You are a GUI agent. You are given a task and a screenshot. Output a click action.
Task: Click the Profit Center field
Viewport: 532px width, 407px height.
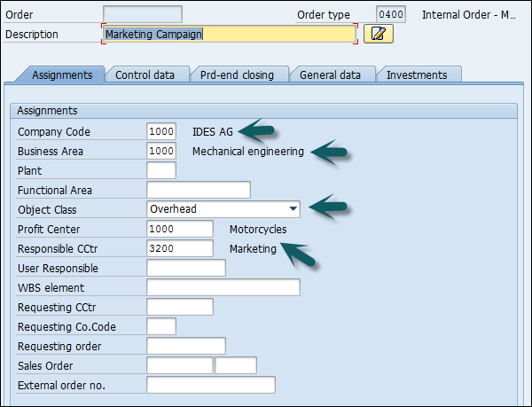click(x=180, y=229)
